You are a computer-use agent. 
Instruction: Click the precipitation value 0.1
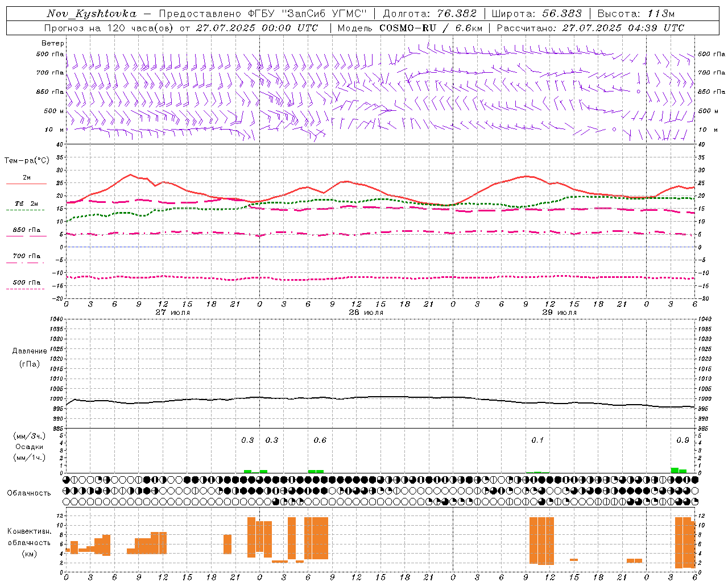pos(537,440)
